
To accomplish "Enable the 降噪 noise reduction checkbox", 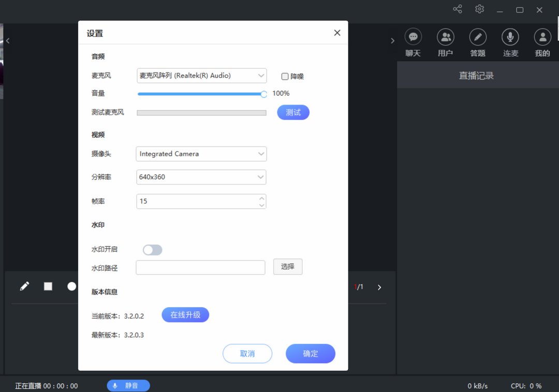I will pyautogui.click(x=285, y=76).
